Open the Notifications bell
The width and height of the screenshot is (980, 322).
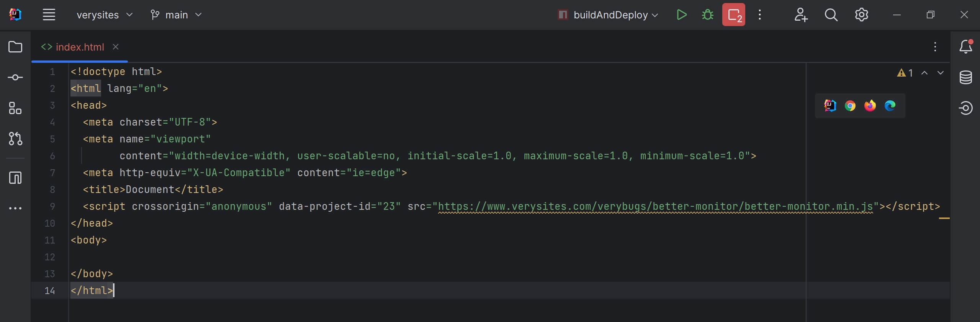[966, 47]
